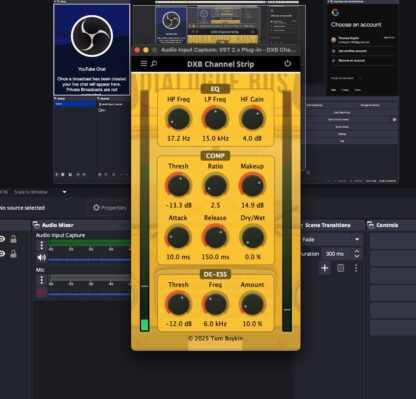Click the EQ section label
The width and height of the screenshot is (416, 399).
click(x=215, y=89)
